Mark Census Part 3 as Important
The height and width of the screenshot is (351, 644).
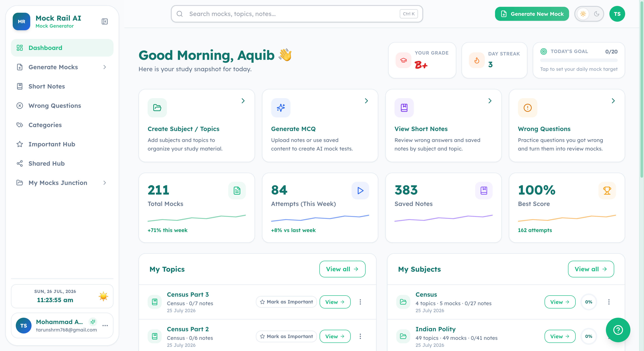(286, 302)
